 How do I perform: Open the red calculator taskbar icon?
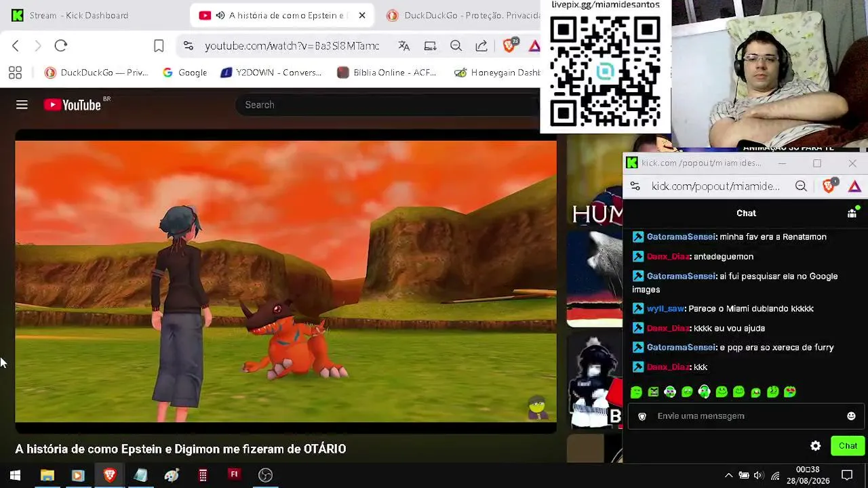[203, 475]
